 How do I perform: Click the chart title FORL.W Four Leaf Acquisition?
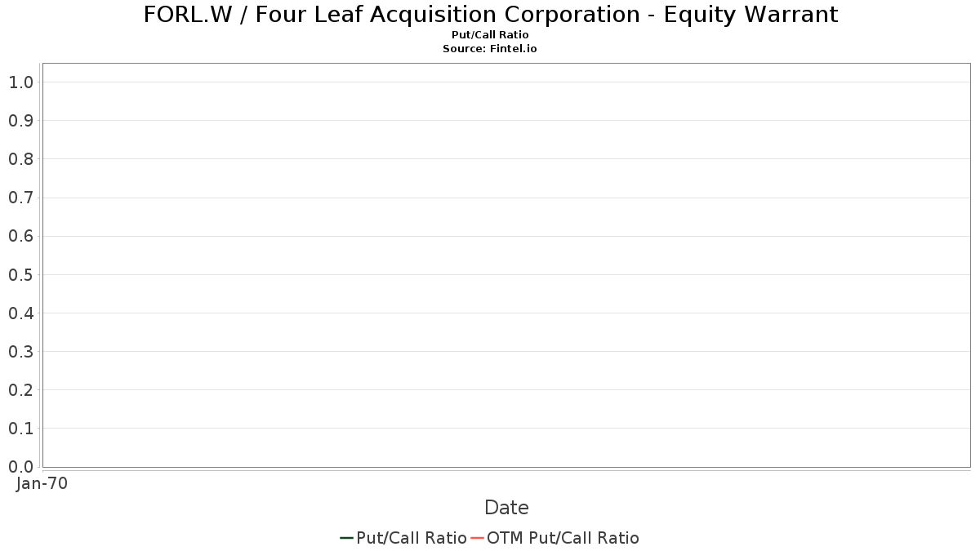point(490,15)
